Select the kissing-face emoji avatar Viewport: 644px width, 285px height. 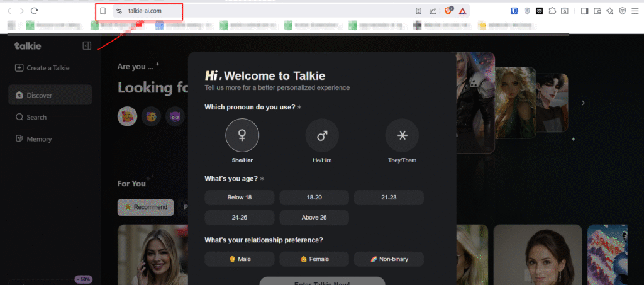(151, 116)
